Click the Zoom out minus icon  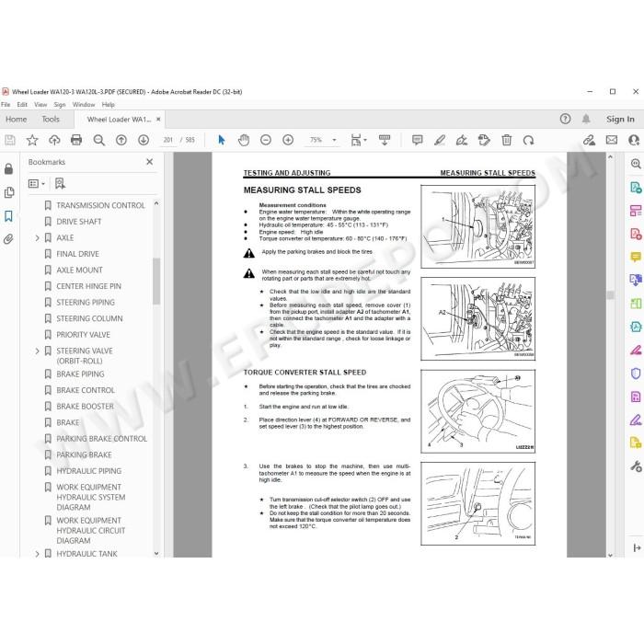[x=266, y=140]
